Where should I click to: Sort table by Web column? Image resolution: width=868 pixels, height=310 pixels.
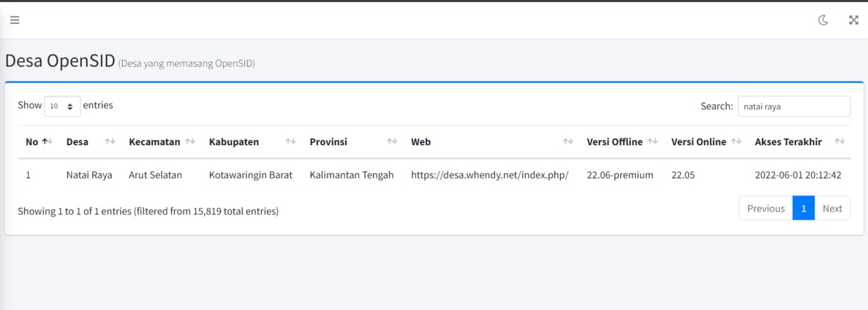pyautogui.click(x=490, y=142)
